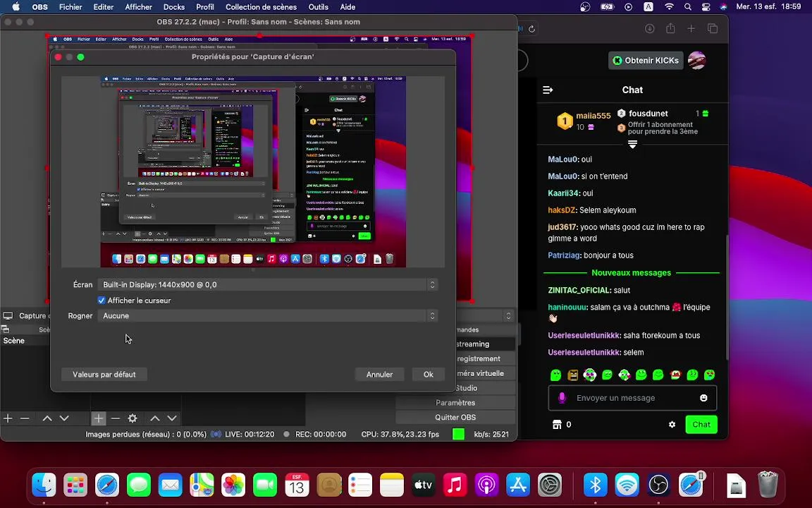Click username haksDZ in chat
The width and height of the screenshot is (812, 508).
coord(562,210)
